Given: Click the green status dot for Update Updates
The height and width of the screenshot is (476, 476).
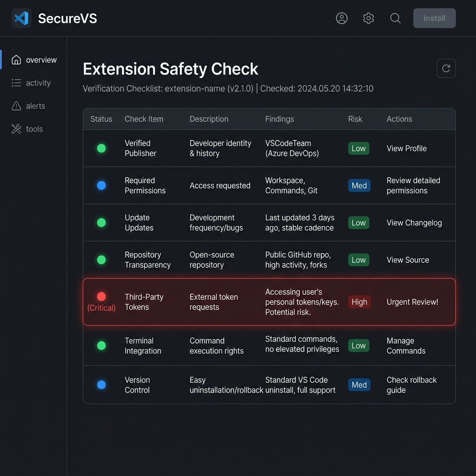Looking at the screenshot, I should click(x=101, y=223).
